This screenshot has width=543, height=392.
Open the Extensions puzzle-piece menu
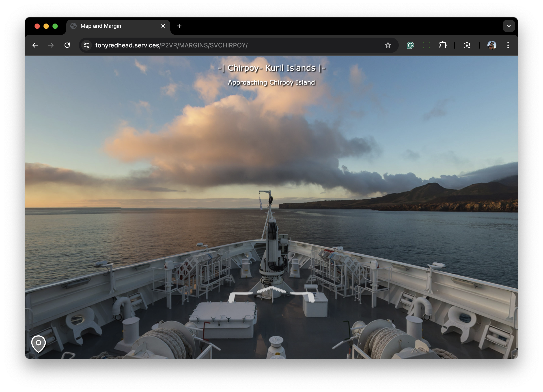[443, 45]
